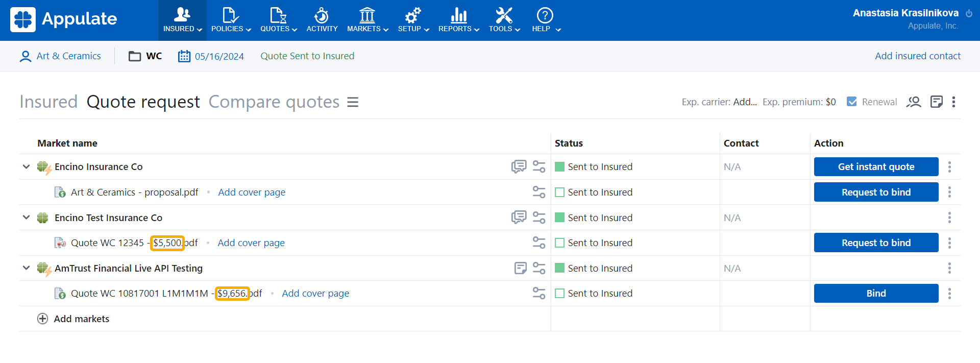Switch to Compare quotes tab

[274, 102]
